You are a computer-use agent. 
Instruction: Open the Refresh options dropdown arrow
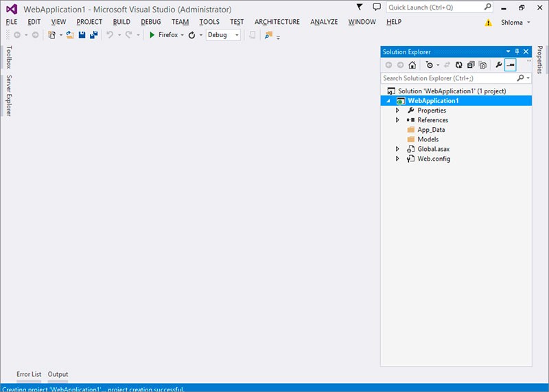click(x=201, y=35)
